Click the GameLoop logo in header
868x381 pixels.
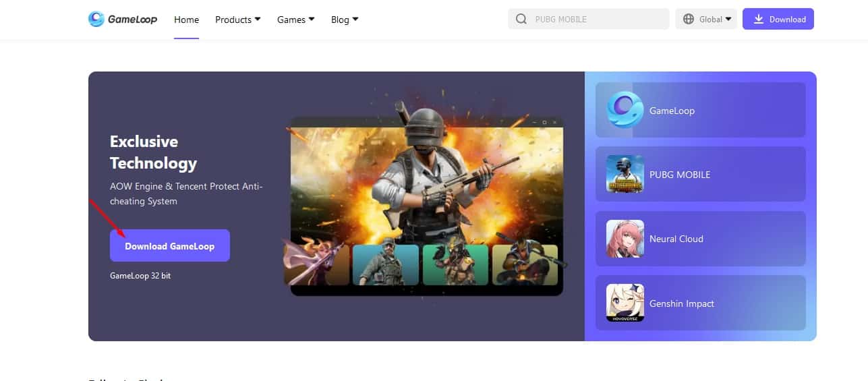pyautogui.click(x=122, y=19)
